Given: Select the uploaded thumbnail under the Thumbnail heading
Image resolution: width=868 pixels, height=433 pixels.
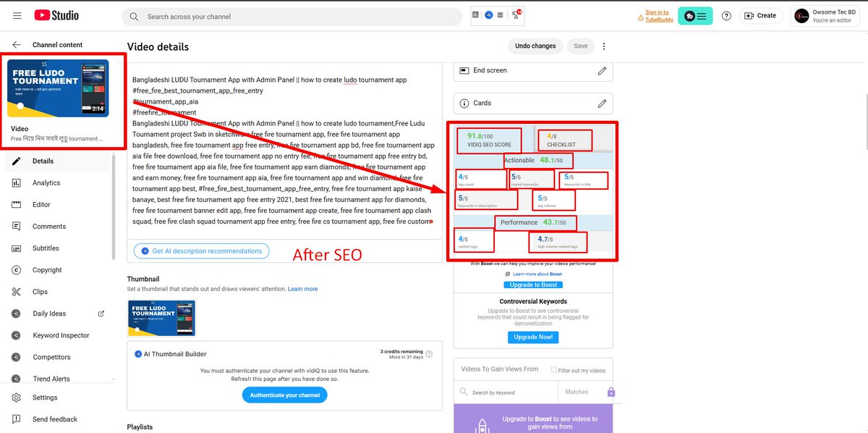Looking at the screenshot, I should [x=162, y=318].
